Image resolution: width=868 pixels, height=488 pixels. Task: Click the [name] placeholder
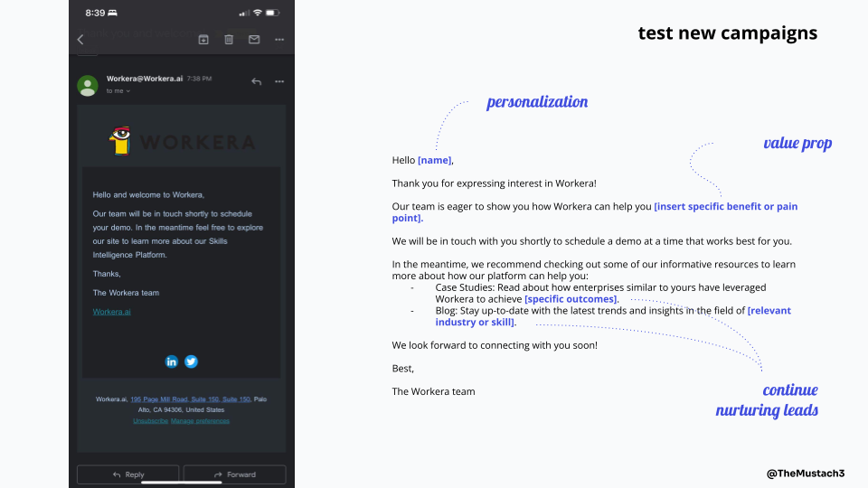[x=435, y=160]
